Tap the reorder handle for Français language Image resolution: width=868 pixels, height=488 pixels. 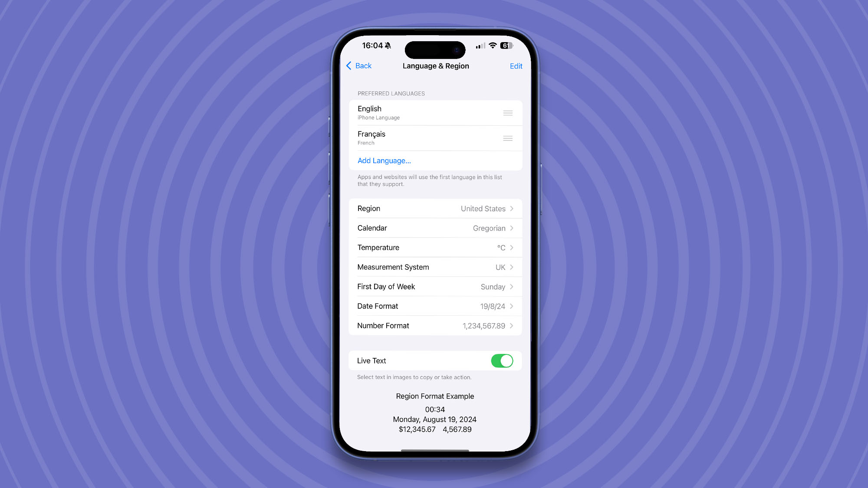coord(507,138)
